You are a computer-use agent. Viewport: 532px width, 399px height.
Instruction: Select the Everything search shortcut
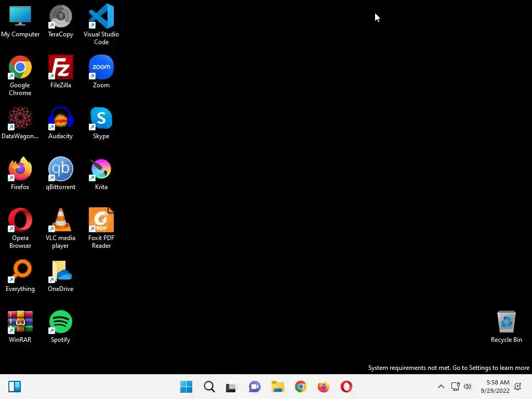click(20, 276)
